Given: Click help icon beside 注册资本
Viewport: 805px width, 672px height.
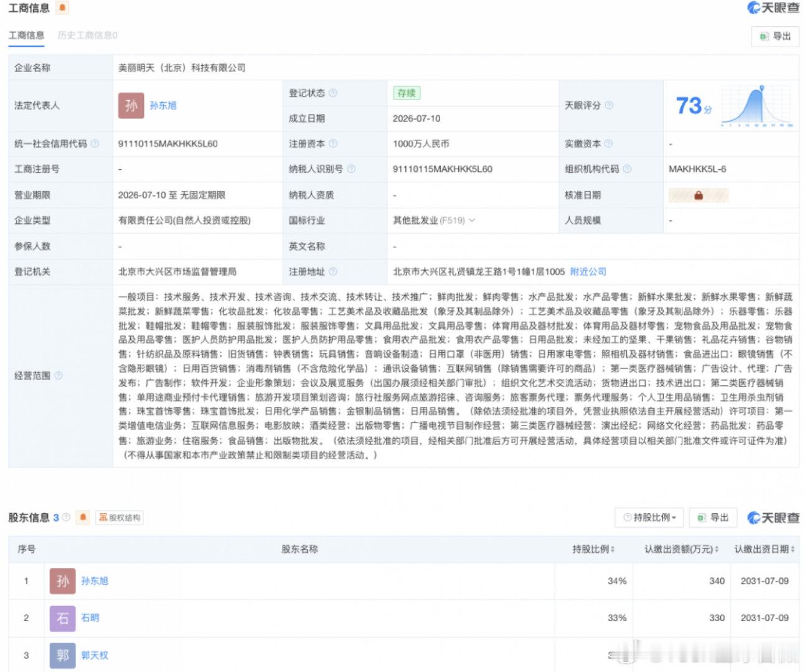Looking at the screenshot, I should point(333,144).
